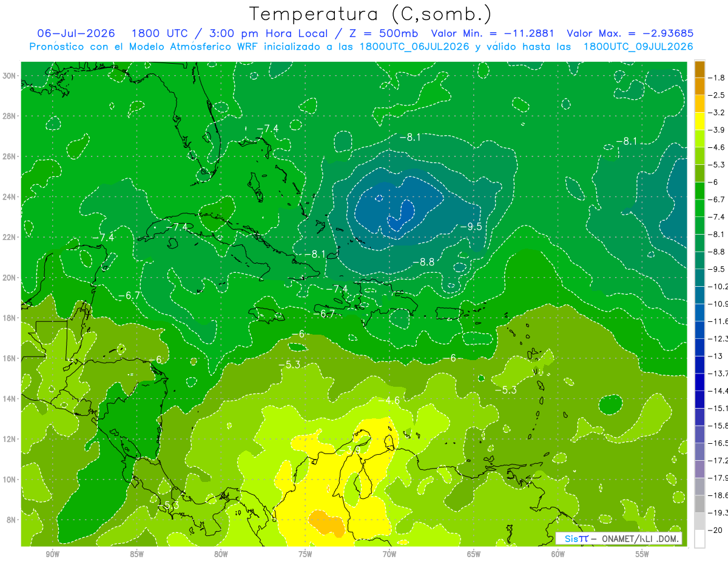
Task: Click the -19.3 colorbar scale label
Action: pyautogui.click(x=717, y=512)
